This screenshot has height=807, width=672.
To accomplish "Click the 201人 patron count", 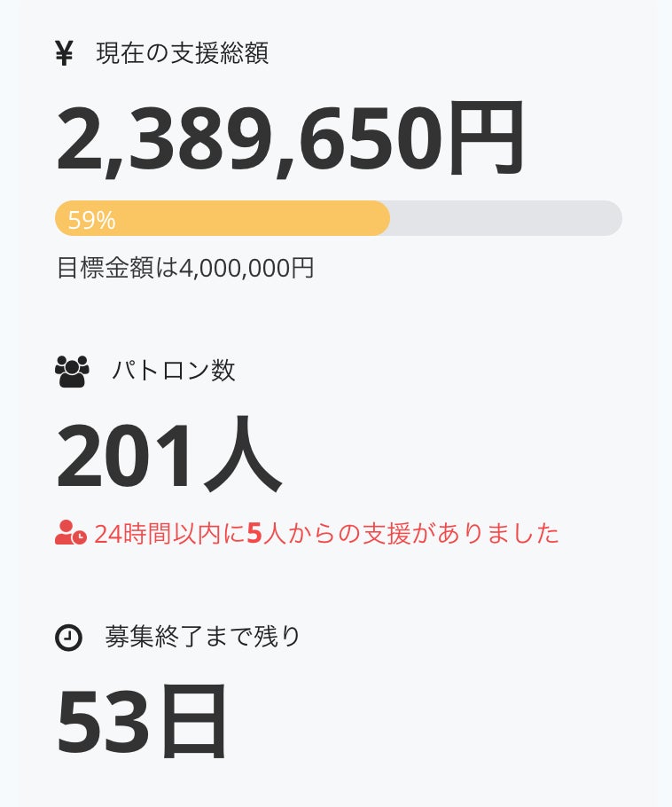I will (x=168, y=457).
